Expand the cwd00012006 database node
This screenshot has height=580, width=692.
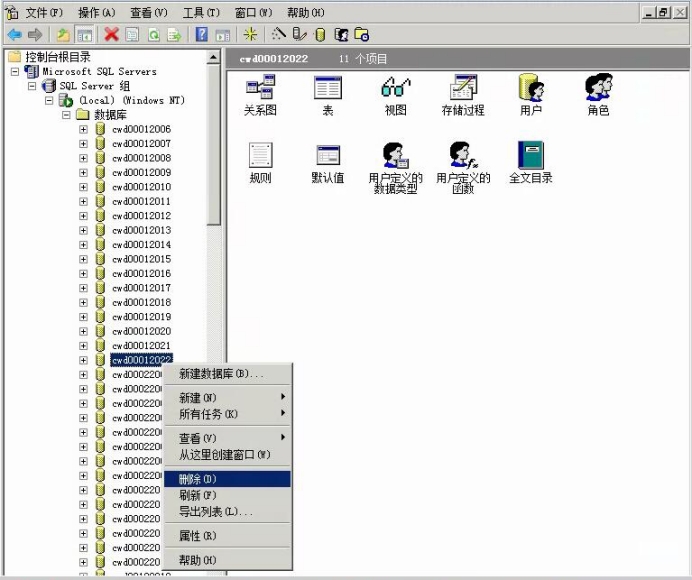(x=84, y=129)
